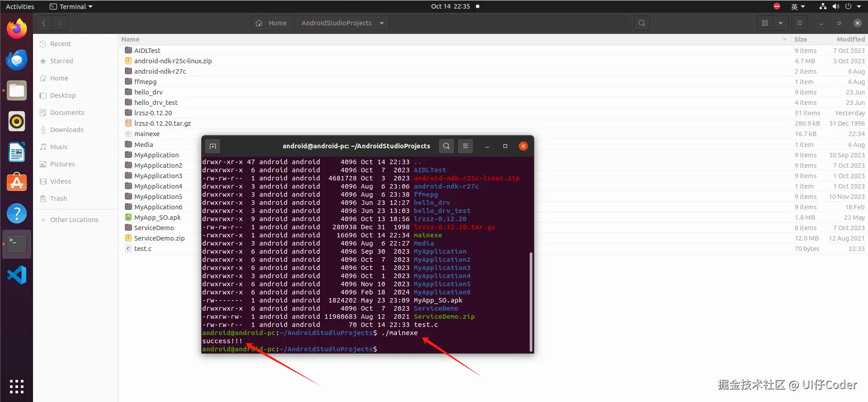
Task: Select Home in the Files sidebar
Action: click(75, 78)
